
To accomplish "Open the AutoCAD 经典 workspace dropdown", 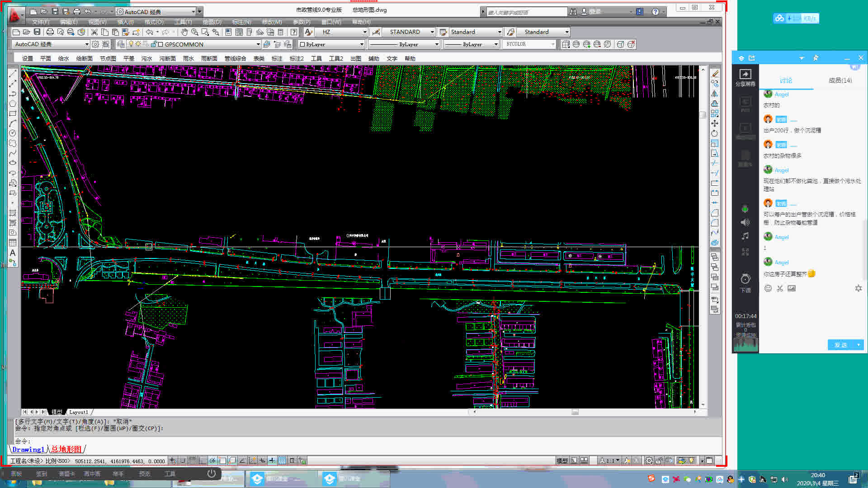I will point(86,44).
